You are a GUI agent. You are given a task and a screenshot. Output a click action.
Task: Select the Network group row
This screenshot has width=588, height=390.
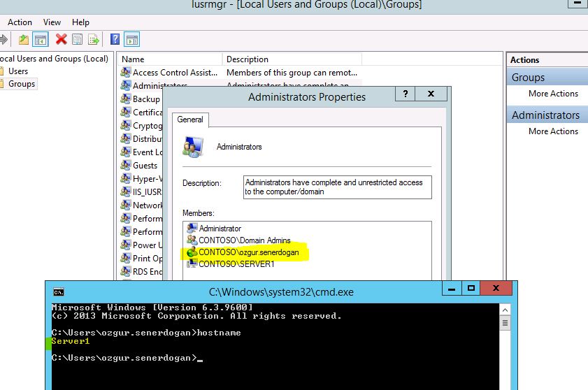(x=141, y=205)
